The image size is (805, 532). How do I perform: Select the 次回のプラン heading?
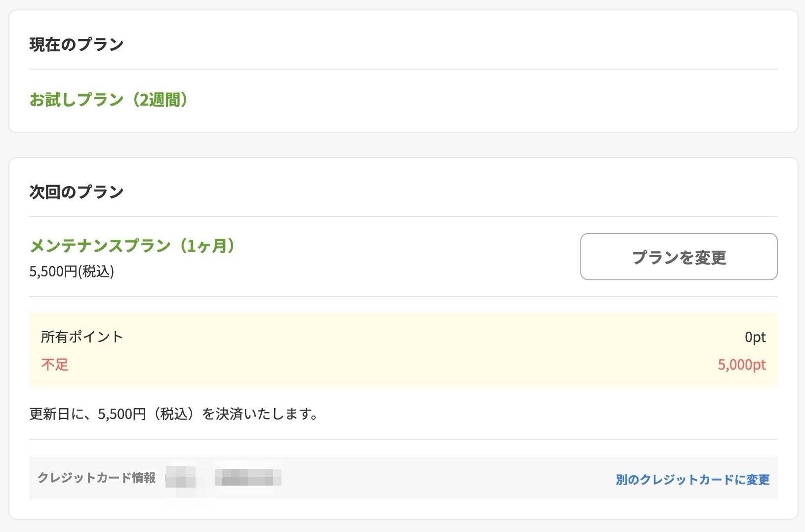tap(77, 191)
